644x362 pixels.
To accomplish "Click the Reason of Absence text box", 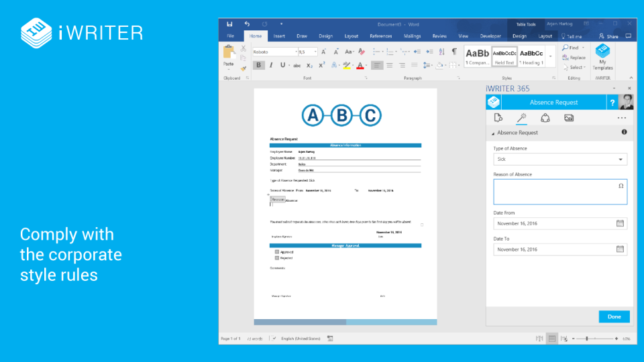I will tap(560, 192).
